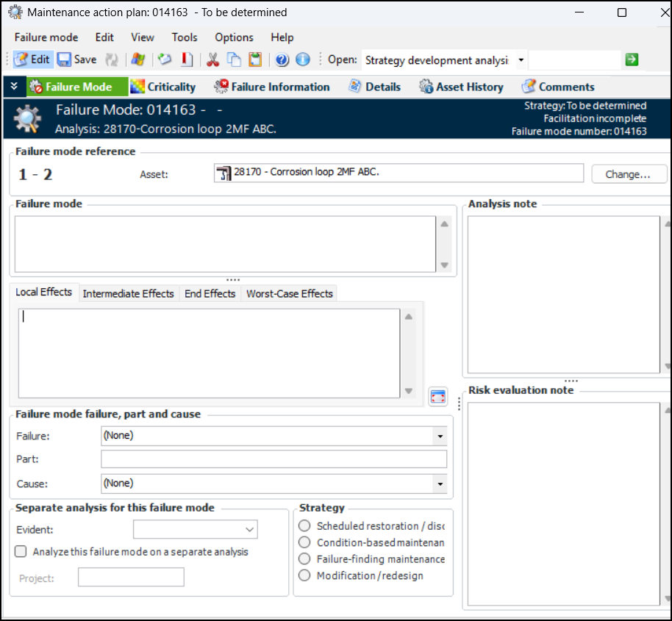
Task: Click the Cut scissors icon in toolbar
Action: point(213,60)
